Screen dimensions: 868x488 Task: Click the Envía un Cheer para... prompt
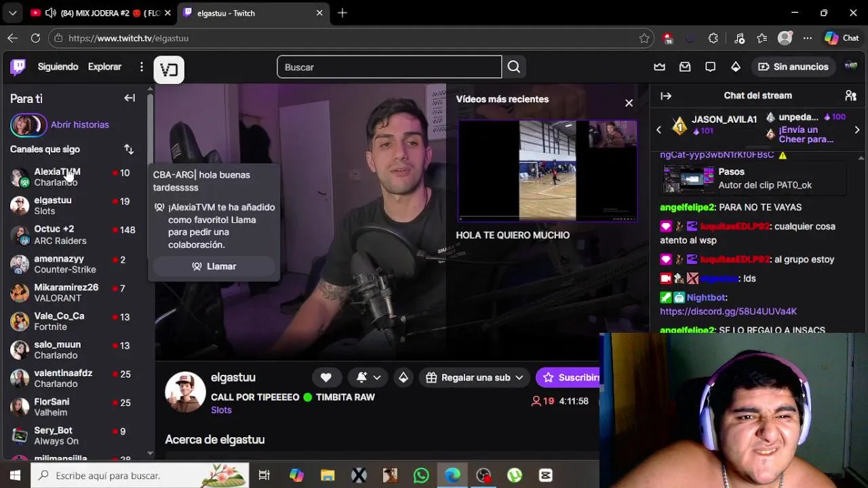(806, 134)
